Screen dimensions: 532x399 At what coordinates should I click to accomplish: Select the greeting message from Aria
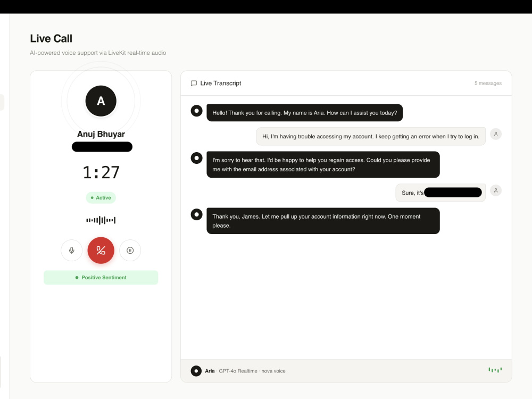[x=305, y=113]
